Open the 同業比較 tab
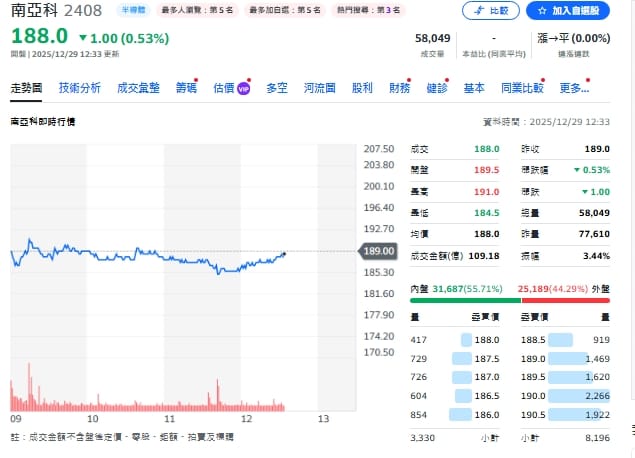 click(x=521, y=88)
